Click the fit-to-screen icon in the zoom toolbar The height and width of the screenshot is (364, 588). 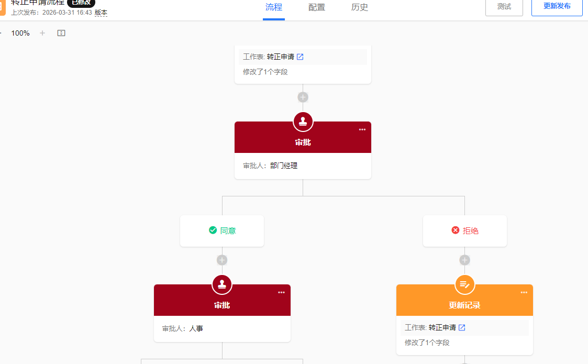(61, 32)
